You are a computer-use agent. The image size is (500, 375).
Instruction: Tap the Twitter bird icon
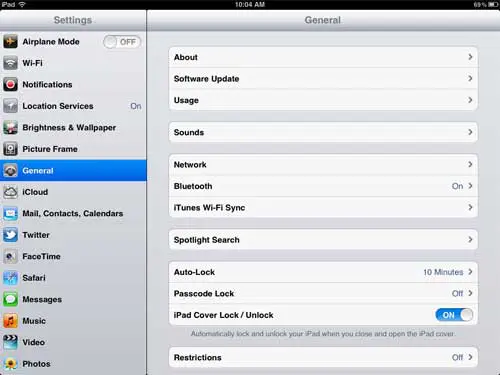click(10, 235)
